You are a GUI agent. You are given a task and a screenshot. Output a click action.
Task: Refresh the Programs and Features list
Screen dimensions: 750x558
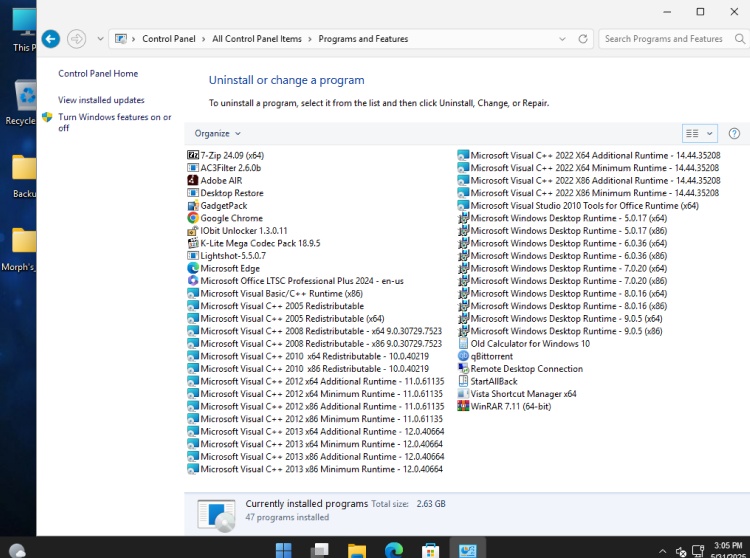tap(583, 39)
